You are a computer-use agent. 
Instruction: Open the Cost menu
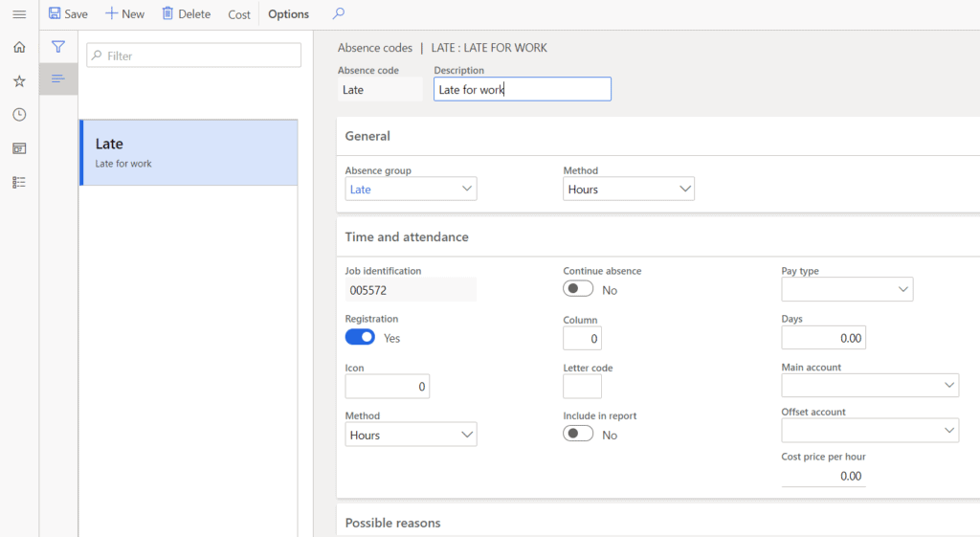click(238, 14)
